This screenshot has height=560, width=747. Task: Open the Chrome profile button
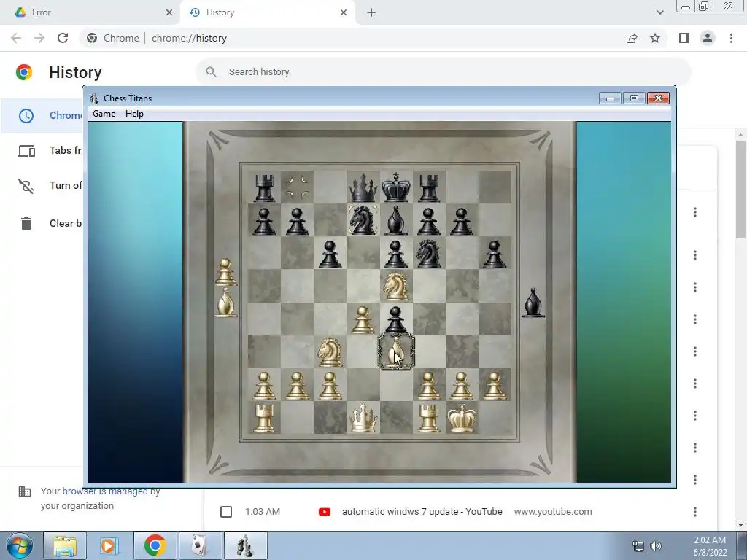(708, 38)
